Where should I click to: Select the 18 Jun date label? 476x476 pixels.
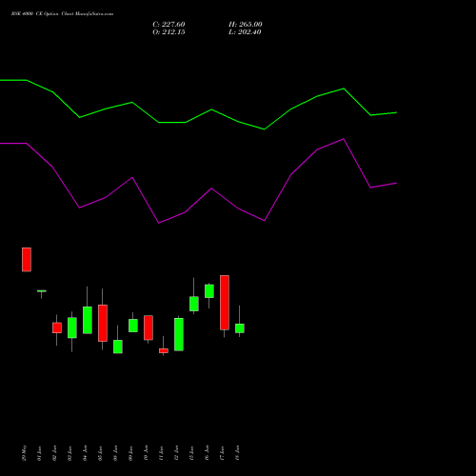[x=237, y=453]
